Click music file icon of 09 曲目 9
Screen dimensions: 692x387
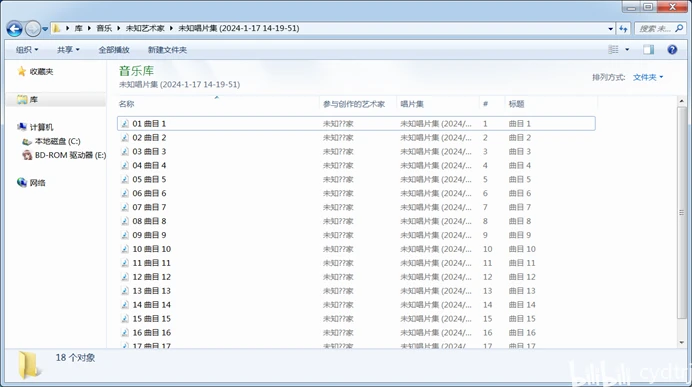(125, 235)
